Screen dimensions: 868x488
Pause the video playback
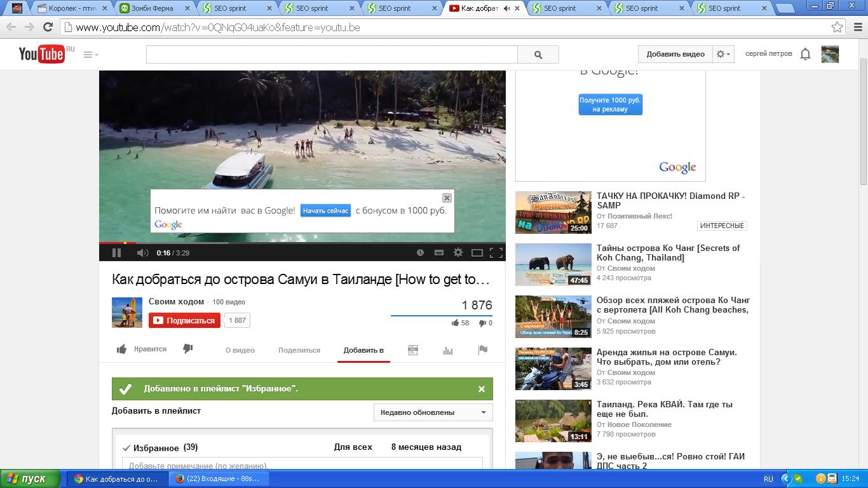tap(116, 253)
